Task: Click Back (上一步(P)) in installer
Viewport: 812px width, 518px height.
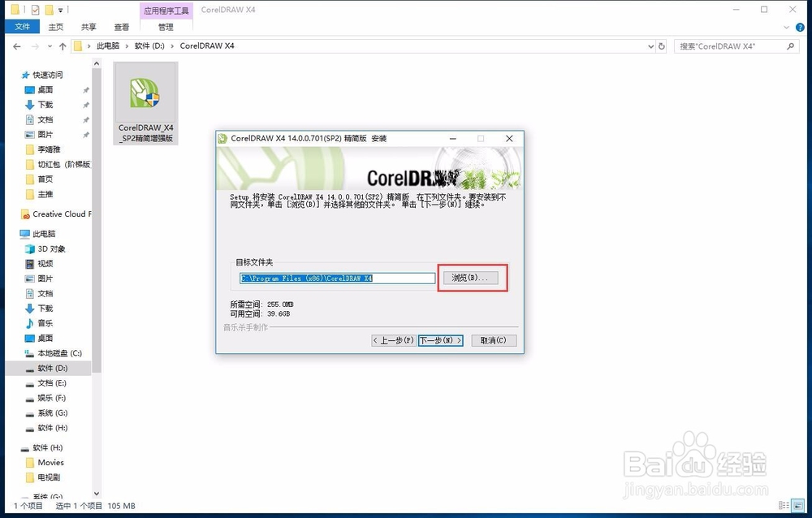Action: tap(394, 340)
